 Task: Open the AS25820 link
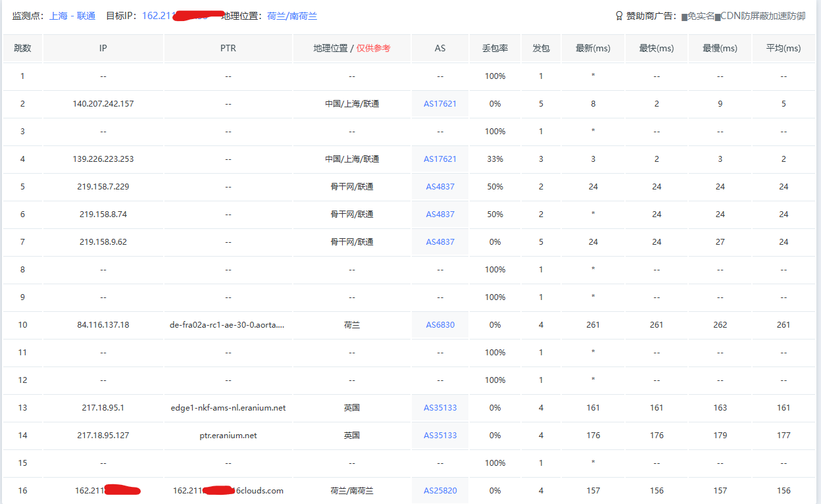tap(440, 491)
